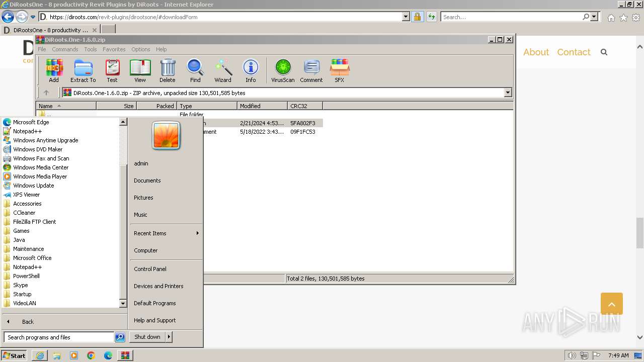Open Internet Explorer from the taskbar
The width and height of the screenshot is (644, 362).
40,355
